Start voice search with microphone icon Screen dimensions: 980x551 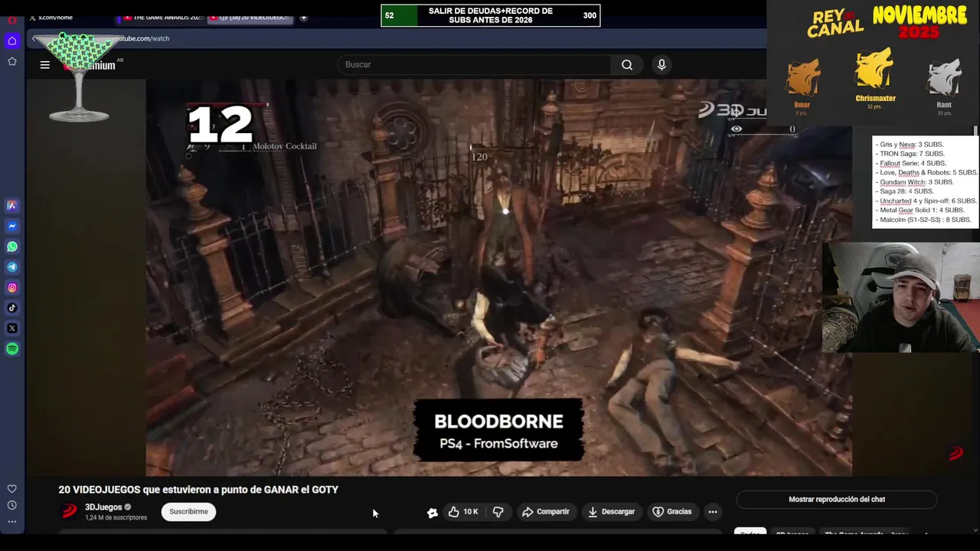661,65
